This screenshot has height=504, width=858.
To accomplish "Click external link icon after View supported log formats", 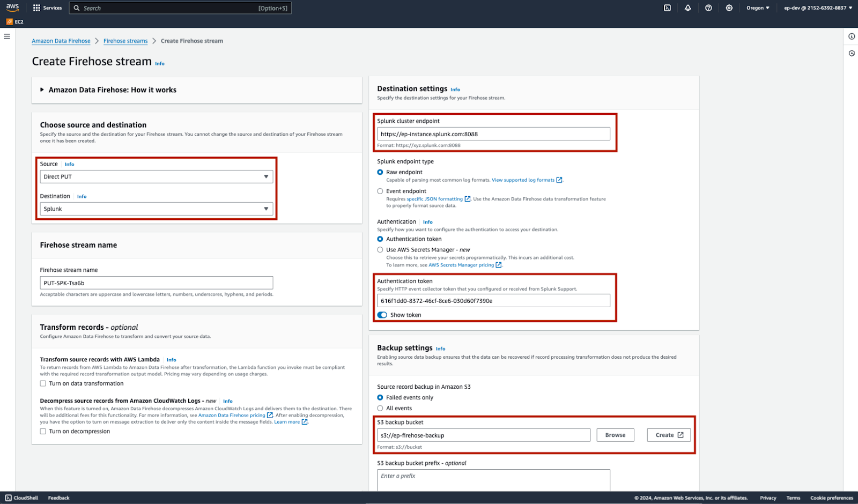I will (559, 180).
